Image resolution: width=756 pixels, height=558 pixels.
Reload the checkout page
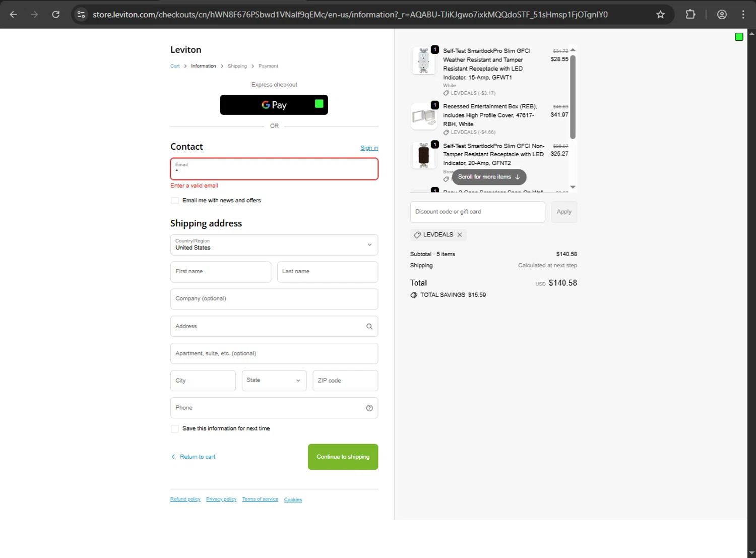(x=56, y=15)
